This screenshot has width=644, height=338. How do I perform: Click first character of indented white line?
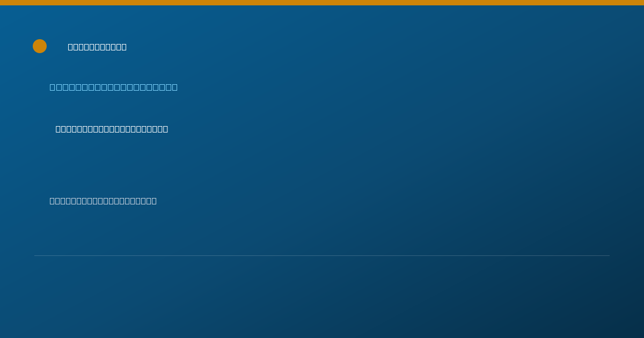click(x=58, y=129)
